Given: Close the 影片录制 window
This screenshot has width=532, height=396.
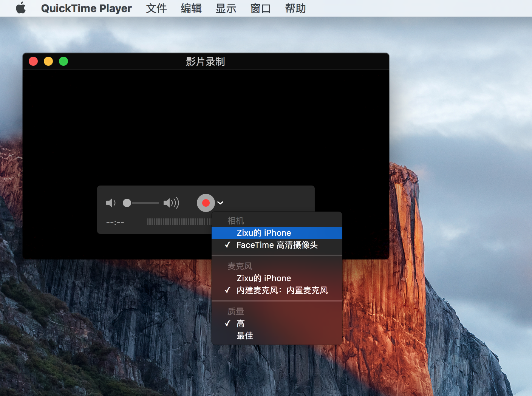Looking at the screenshot, I should pyautogui.click(x=33, y=61).
